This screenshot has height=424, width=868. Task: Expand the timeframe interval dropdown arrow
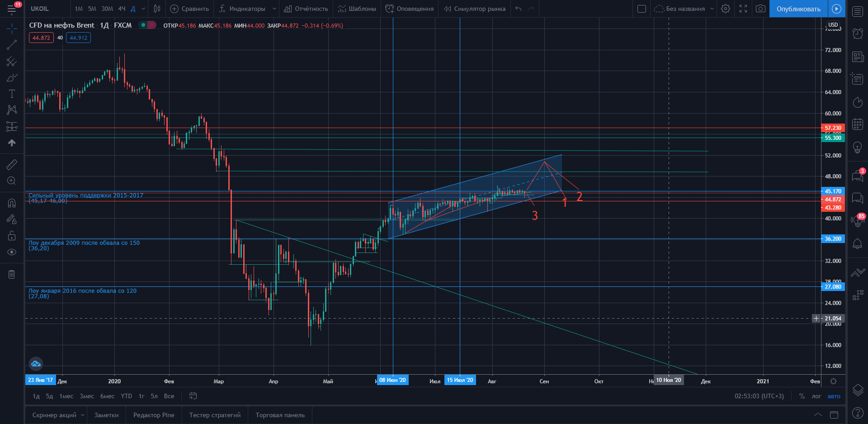point(143,9)
